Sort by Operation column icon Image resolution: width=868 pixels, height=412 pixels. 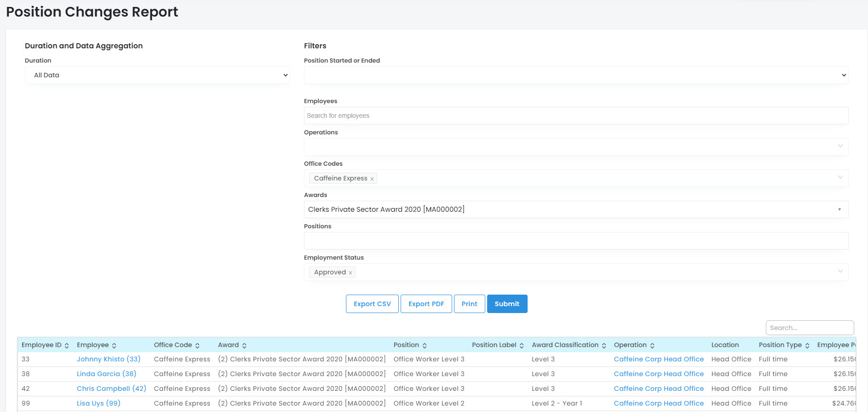[652, 346]
